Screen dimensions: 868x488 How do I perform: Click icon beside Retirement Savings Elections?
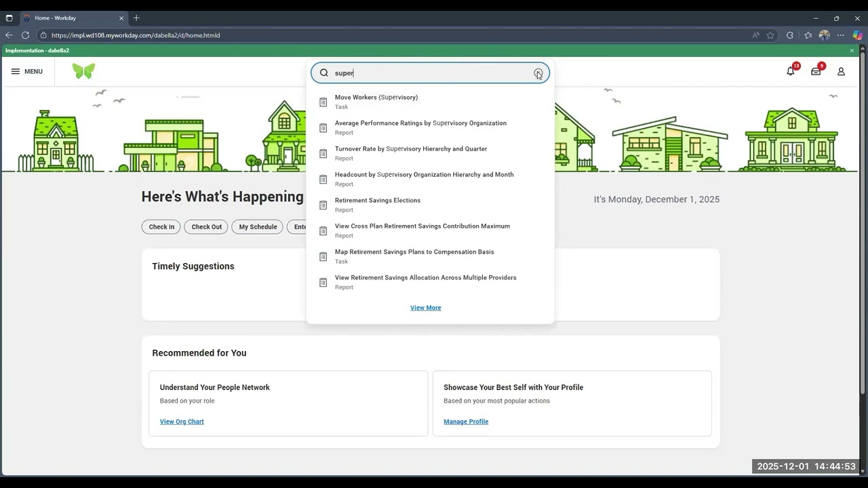[323, 205]
